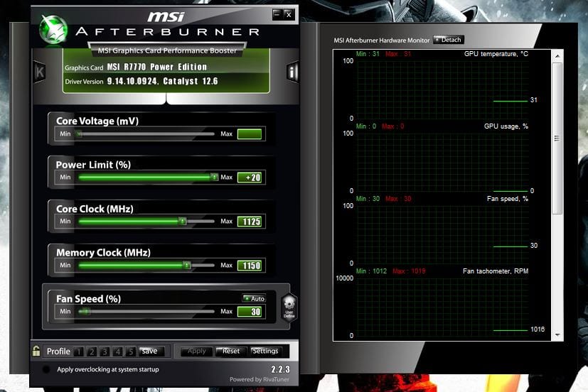Toggle the profile lock padlock icon
Screen dimensions: 588x392
36,351
